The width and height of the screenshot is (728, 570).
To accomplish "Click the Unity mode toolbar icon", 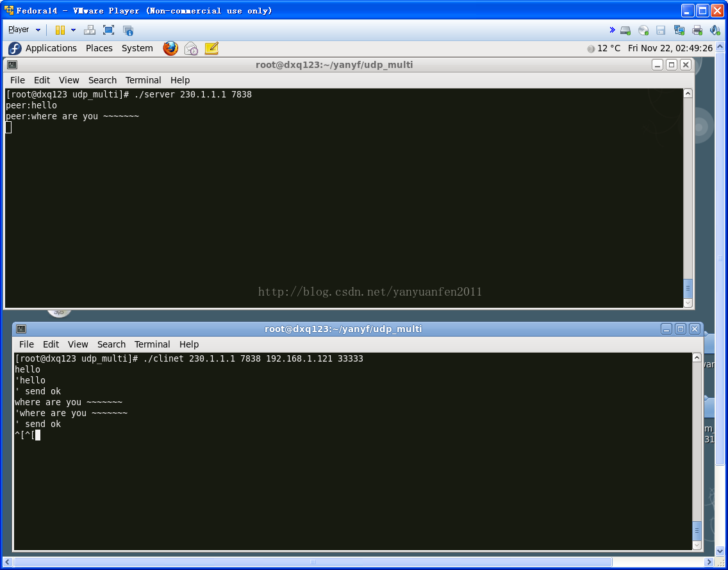I will 128,31.
